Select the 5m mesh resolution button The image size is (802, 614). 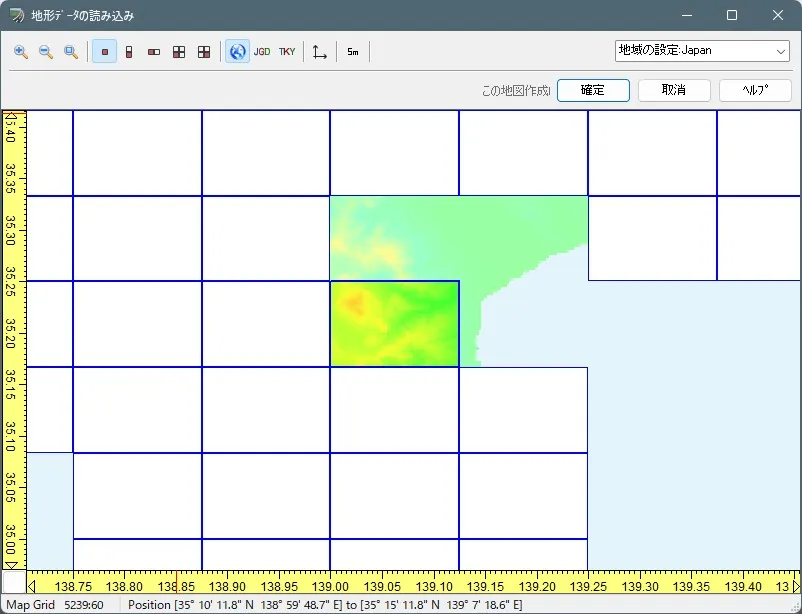tap(353, 51)
